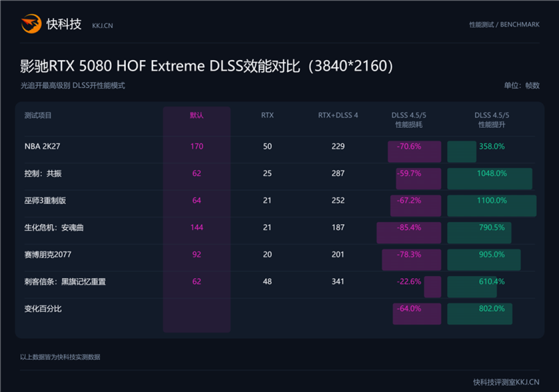
Task: Click the 性能测试 / BENCHMARK label
Action: tap(504, 25)
